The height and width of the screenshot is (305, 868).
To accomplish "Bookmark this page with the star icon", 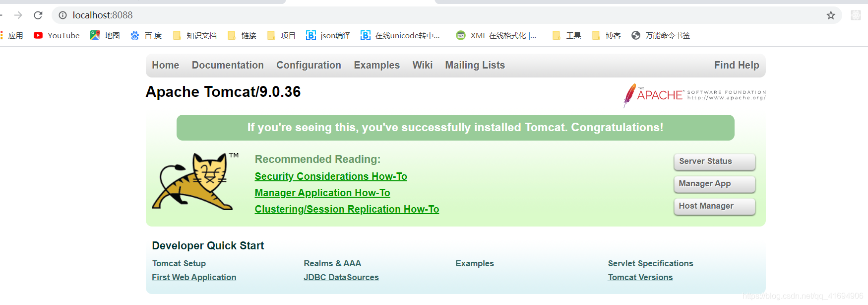I will (x=831, y=15).
